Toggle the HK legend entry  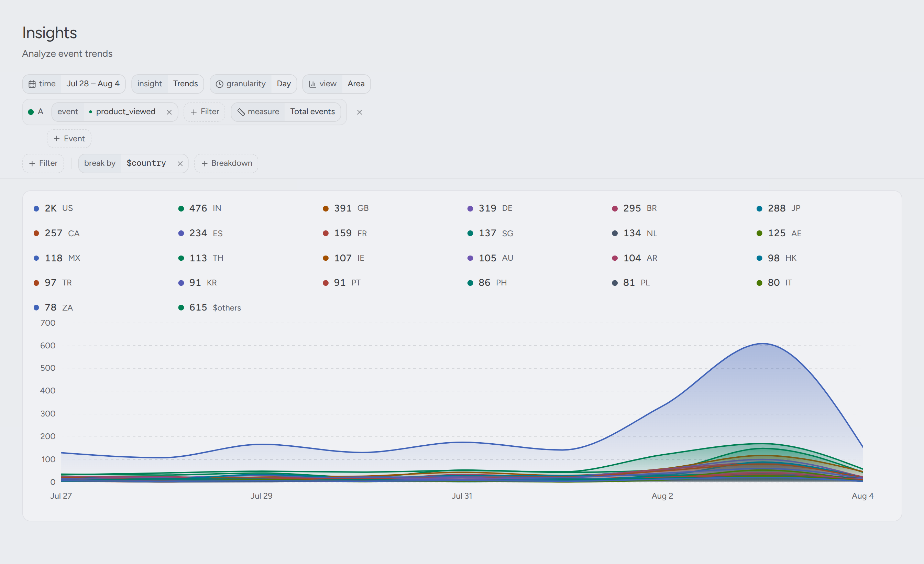777,258
